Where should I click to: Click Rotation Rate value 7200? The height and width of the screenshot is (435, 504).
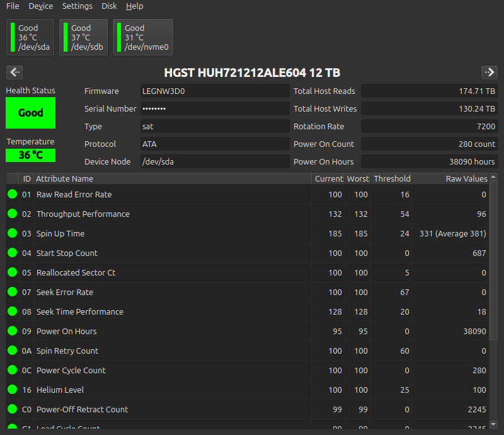(430, 127)
